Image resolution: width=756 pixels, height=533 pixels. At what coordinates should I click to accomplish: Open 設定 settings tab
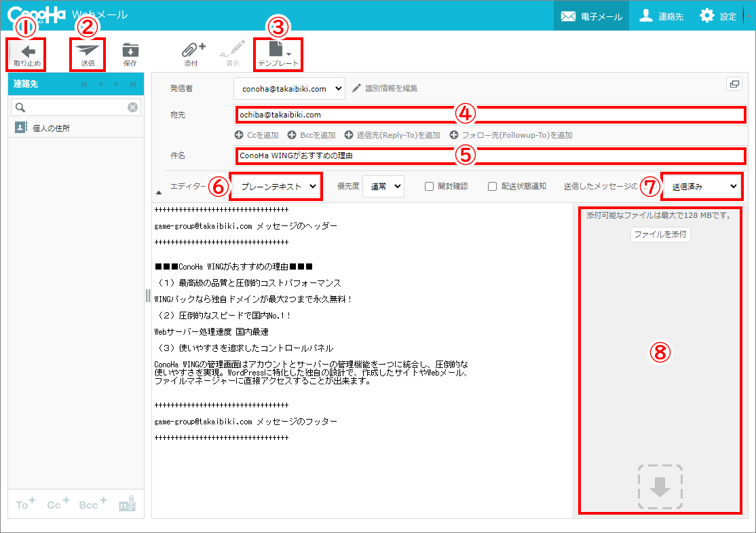[x=718, y=16]
